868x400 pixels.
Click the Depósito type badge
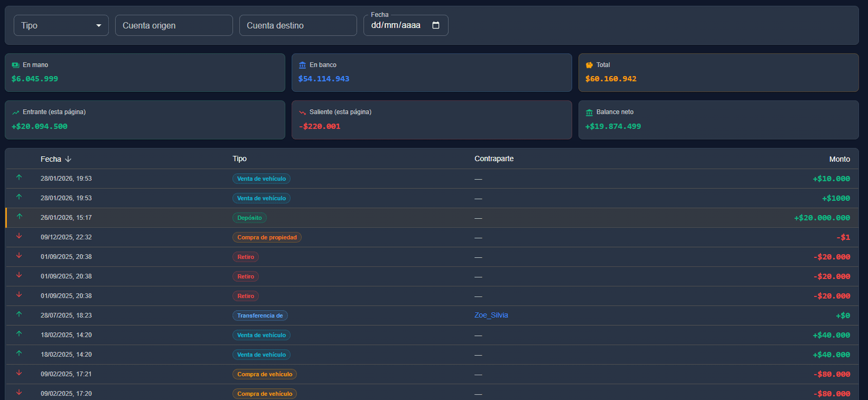(x=250, y=218)
